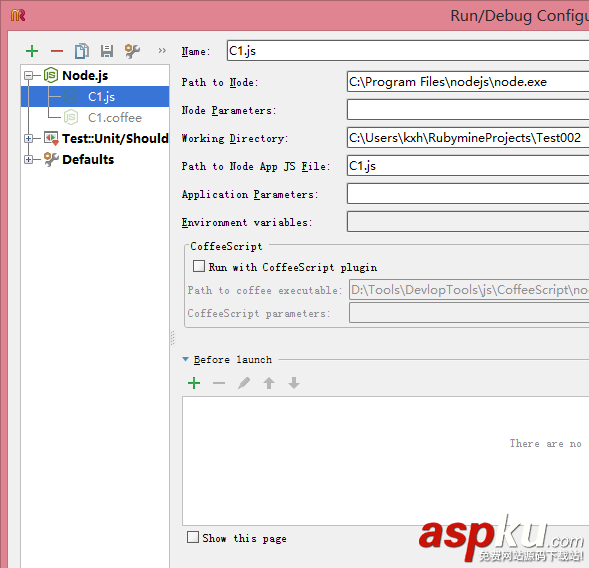Click the Defaults wrench icon in the tree
This screenshot has width=589, height=568.
click(51, 159)
